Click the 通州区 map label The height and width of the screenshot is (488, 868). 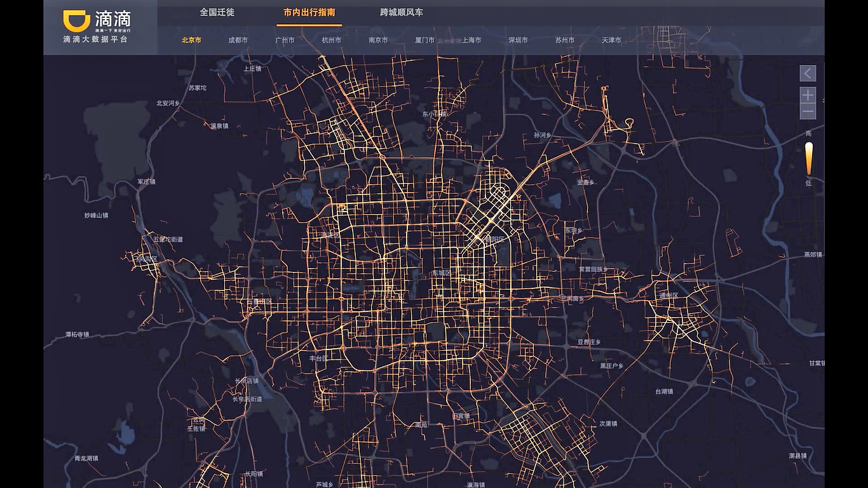point(668,296)
